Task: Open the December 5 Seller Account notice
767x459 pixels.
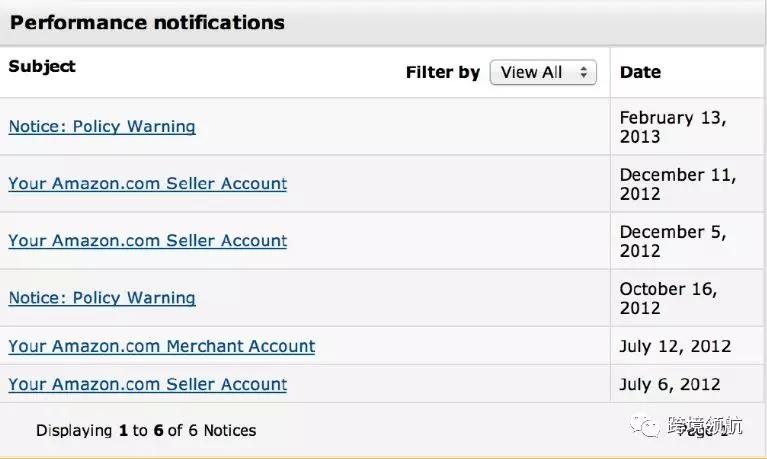Action: pos(147,241)
